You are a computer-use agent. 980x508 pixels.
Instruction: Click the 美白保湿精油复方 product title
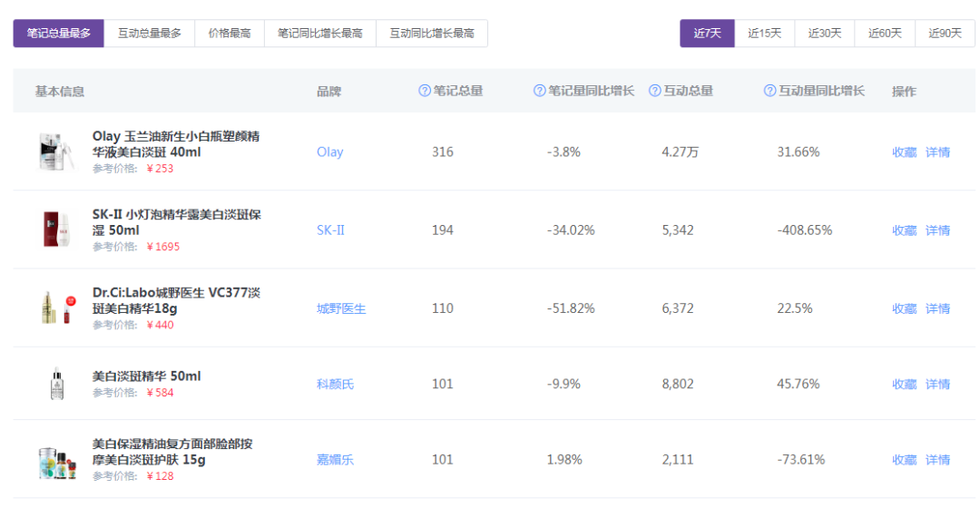172,452
